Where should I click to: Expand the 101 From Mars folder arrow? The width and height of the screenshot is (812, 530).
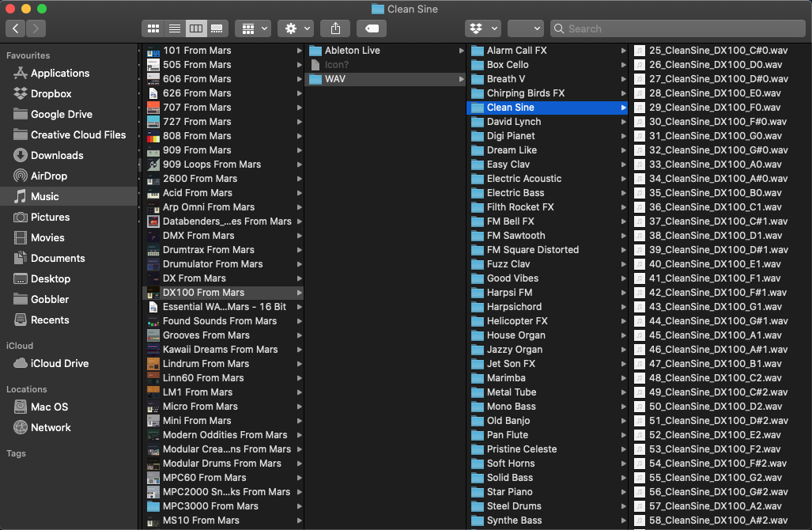click(300, 51)
